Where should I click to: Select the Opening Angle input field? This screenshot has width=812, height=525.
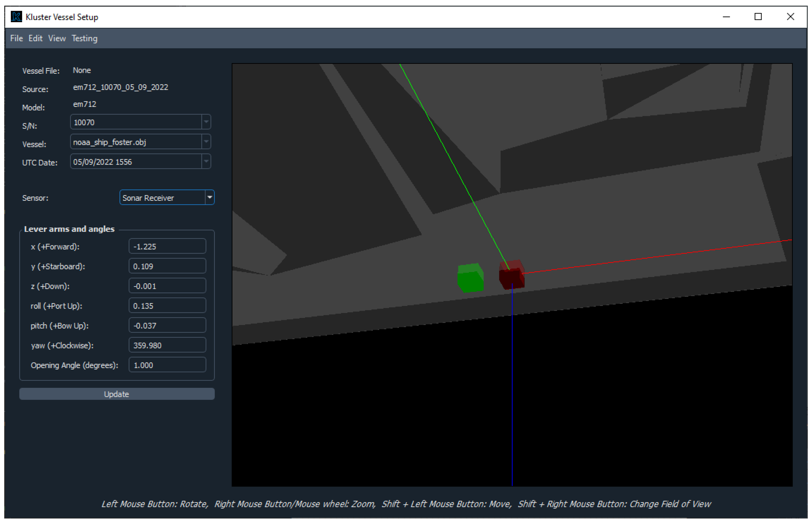point(167,365)
